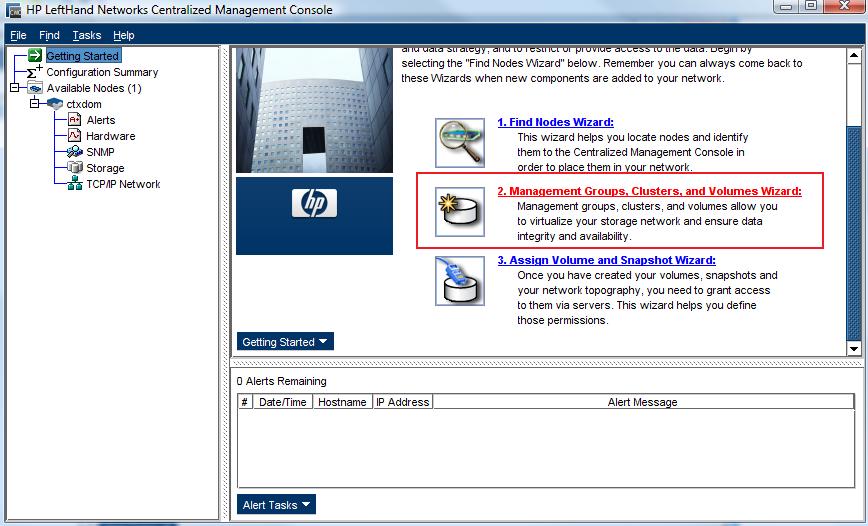Click the HP logo image
The height and width of the screenshot is (526, 868).
pos(314,203)
